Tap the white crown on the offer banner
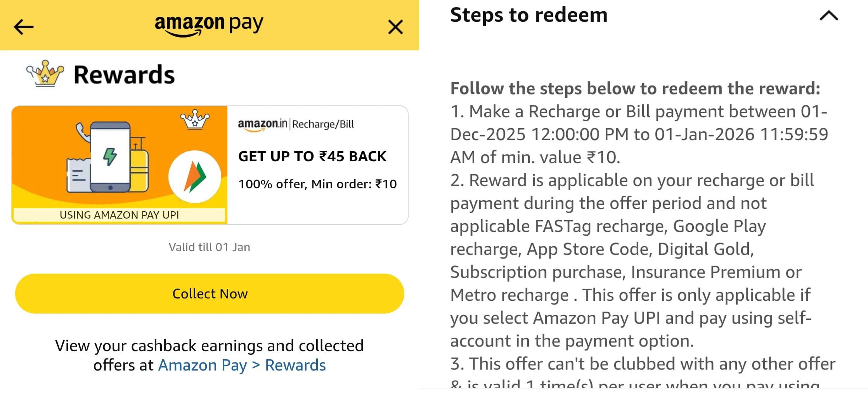 click(195, 120)
